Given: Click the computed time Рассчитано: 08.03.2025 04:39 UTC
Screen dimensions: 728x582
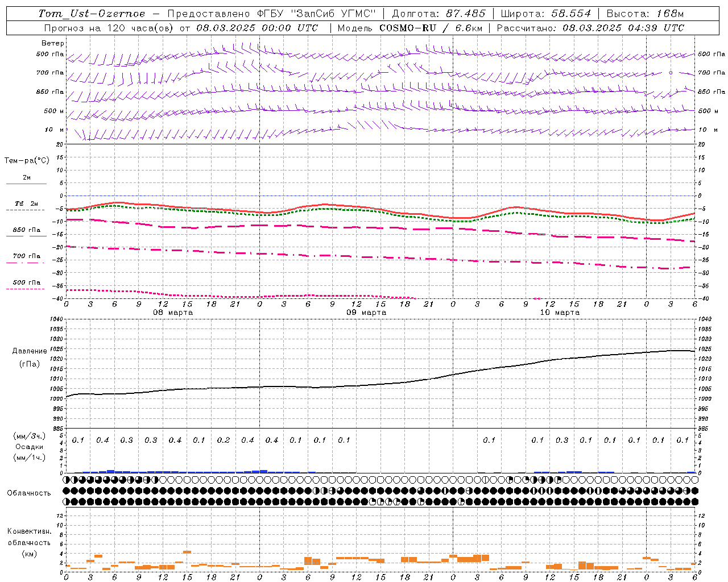Looking at the screenshot, I should 590,28.
